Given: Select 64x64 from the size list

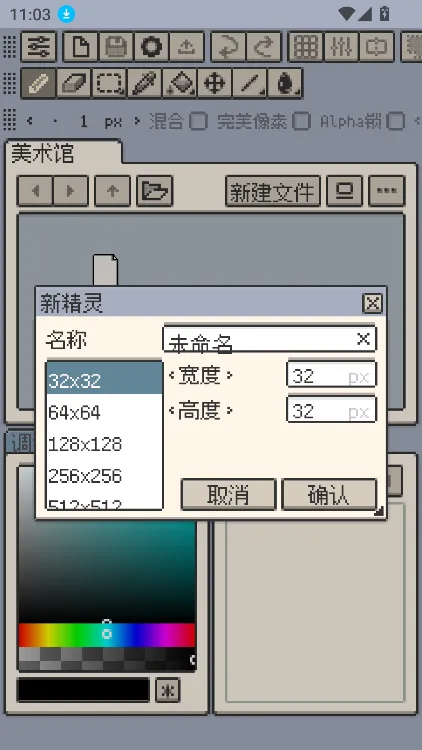Looking at the screenshot, I should 104,412.
